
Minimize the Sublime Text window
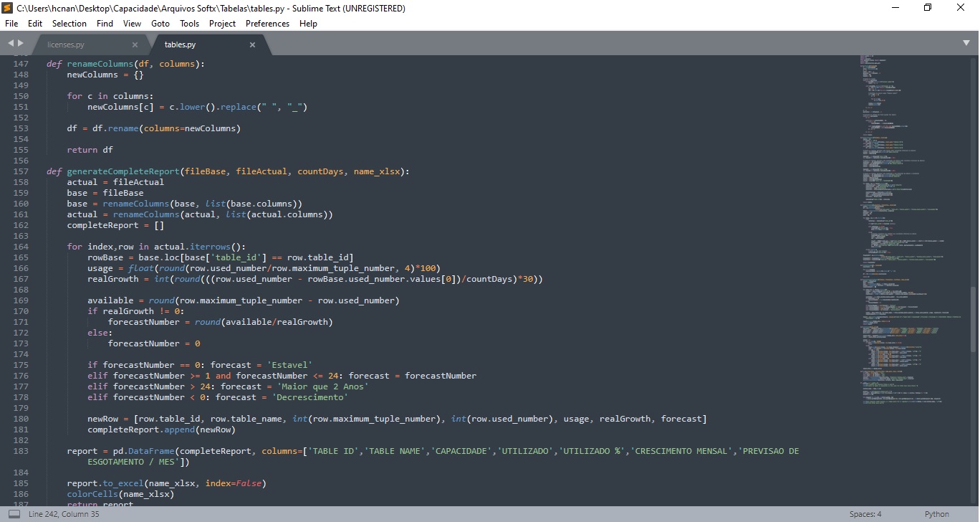[895, 8]
